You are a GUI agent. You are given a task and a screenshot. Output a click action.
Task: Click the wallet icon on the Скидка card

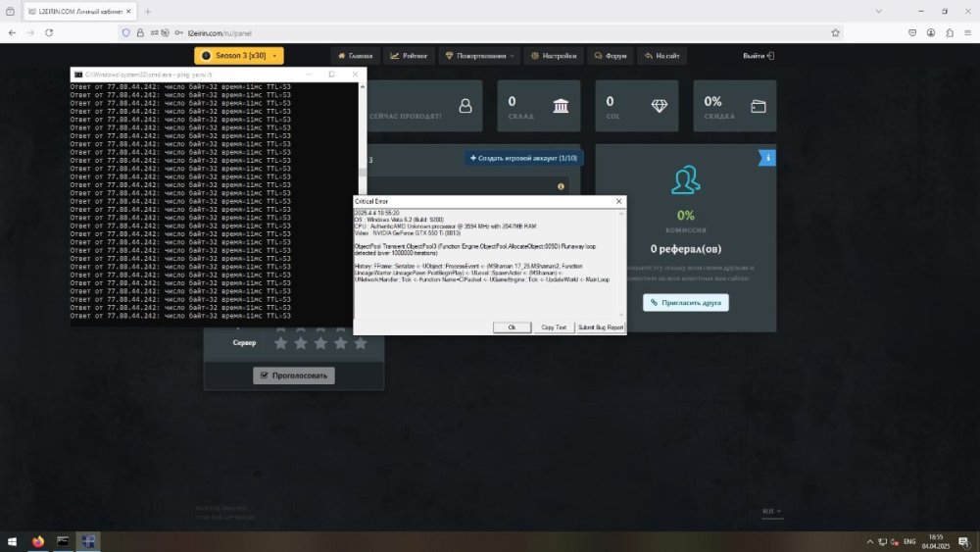click(758, 106)
